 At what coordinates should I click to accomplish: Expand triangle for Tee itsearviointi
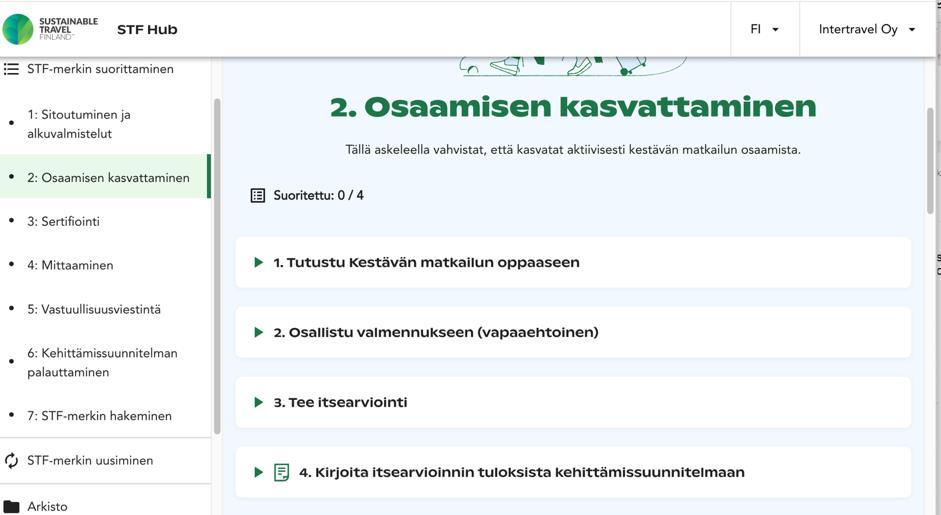pyautogui.click(x=259, y=402)
